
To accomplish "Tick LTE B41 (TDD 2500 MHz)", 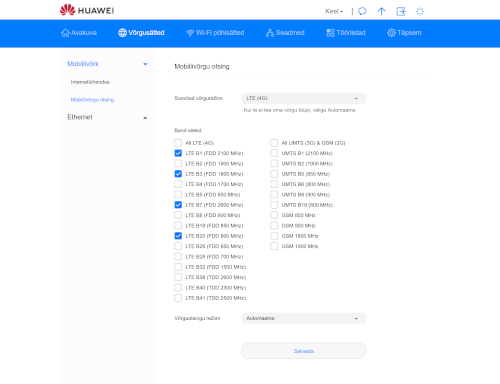I will coord(178,298).
